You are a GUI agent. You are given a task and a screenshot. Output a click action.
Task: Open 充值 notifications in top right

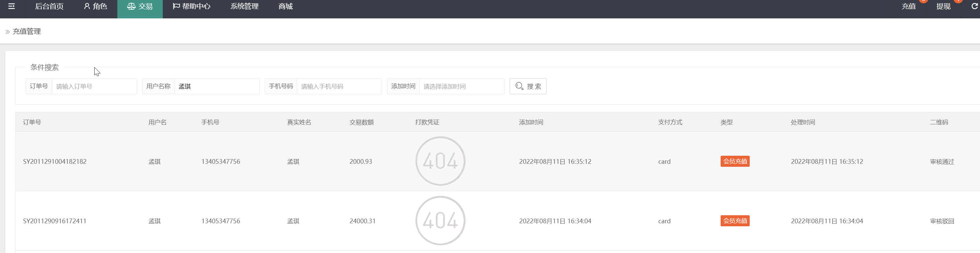click(908, 6)
